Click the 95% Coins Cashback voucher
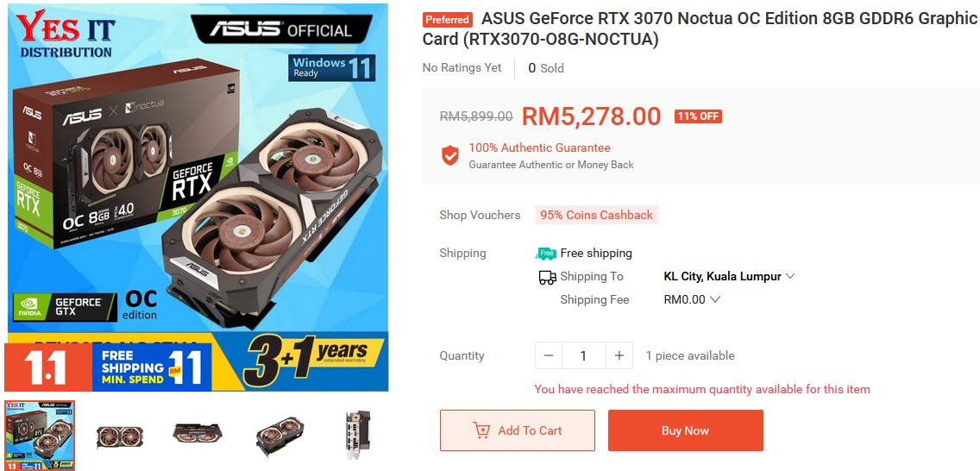 (596, 215)
